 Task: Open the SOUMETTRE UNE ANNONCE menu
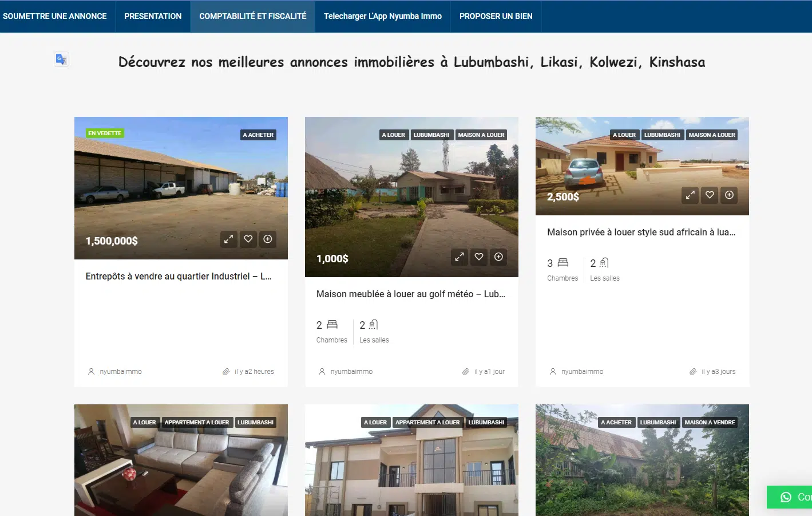pyautogui.click(x=55, y=16)
